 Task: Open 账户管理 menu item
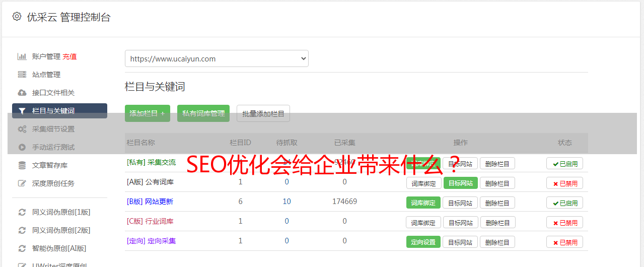click(46, 56)
